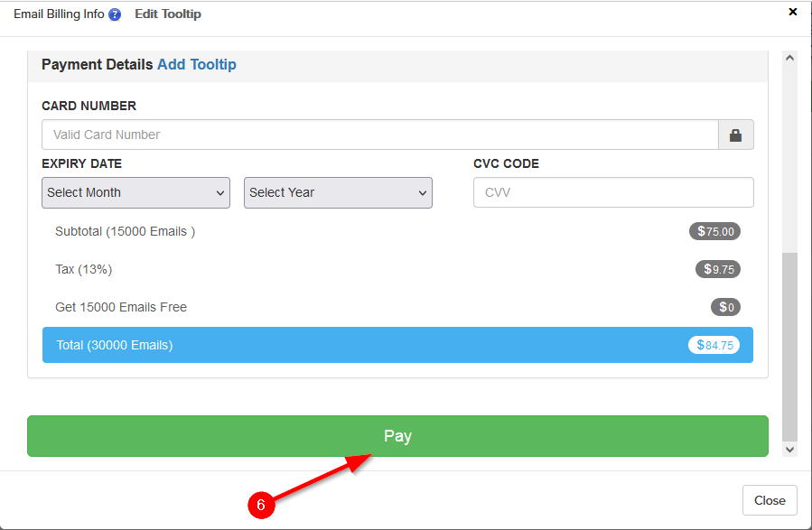Click into the CVV code field
812x530 pixels.
click(x=613, y=192)
